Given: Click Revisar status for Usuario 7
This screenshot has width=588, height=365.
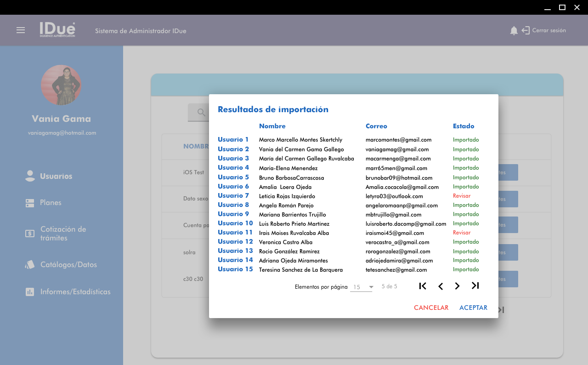Looking at the screenshot, I should tap(462, 196).
